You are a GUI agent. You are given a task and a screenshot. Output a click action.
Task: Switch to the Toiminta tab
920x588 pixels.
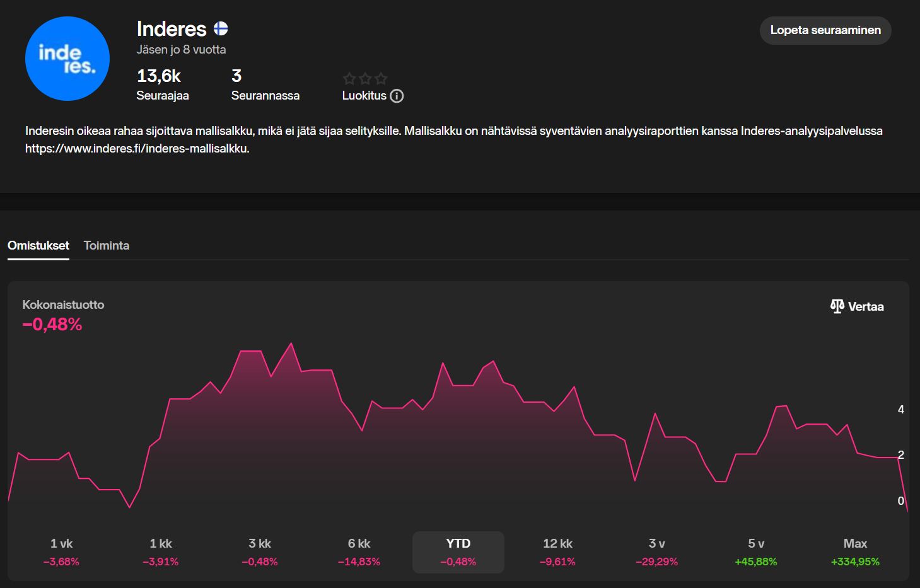107,246
